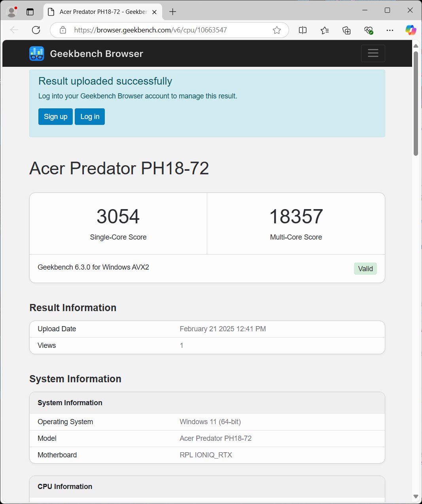Open the tab actions menu icon
422x504 pixels.
(30, 12)
